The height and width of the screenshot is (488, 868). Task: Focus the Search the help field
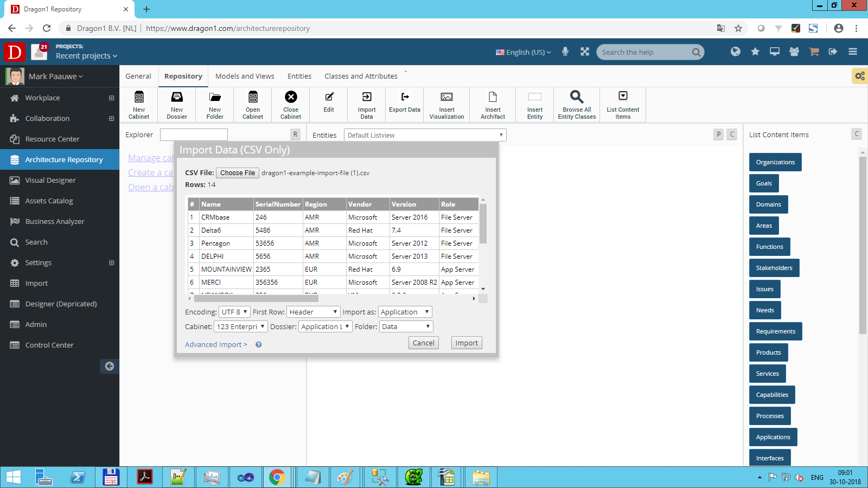point(646,52)
